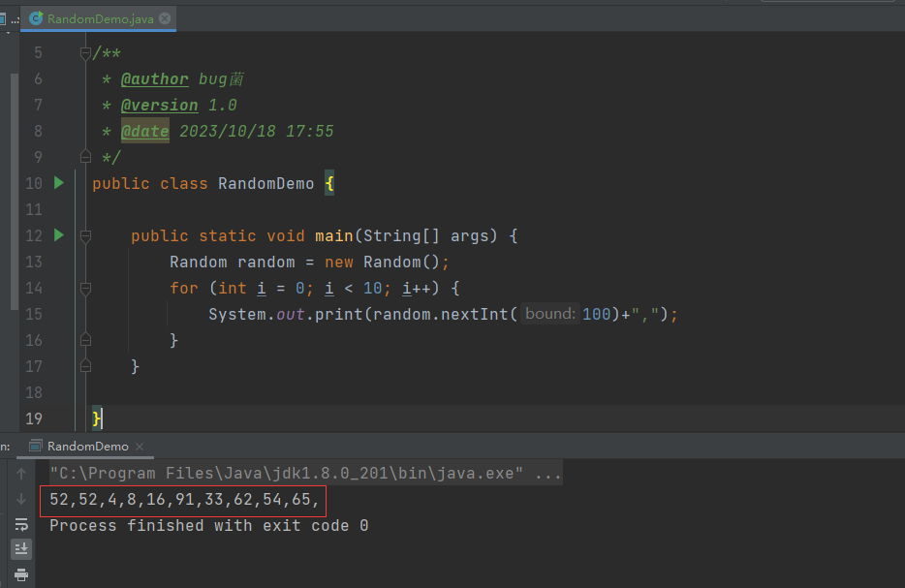Click the 'out' field in System.out.print
Image resolution: width=905 pixels, height=588 pixels.
(291, 315)
